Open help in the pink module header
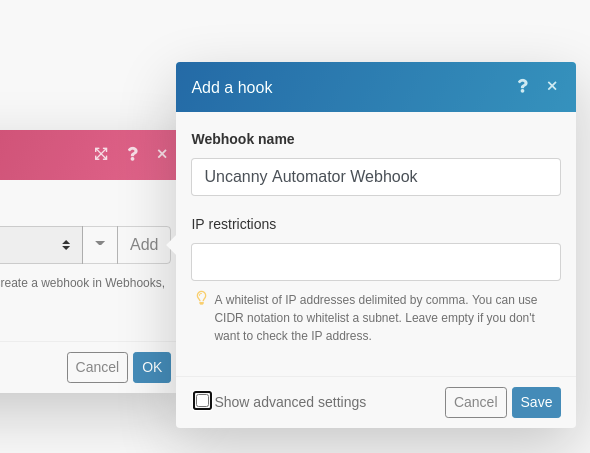The height and width of the screenshot is (453, 590). click(132, 154)
